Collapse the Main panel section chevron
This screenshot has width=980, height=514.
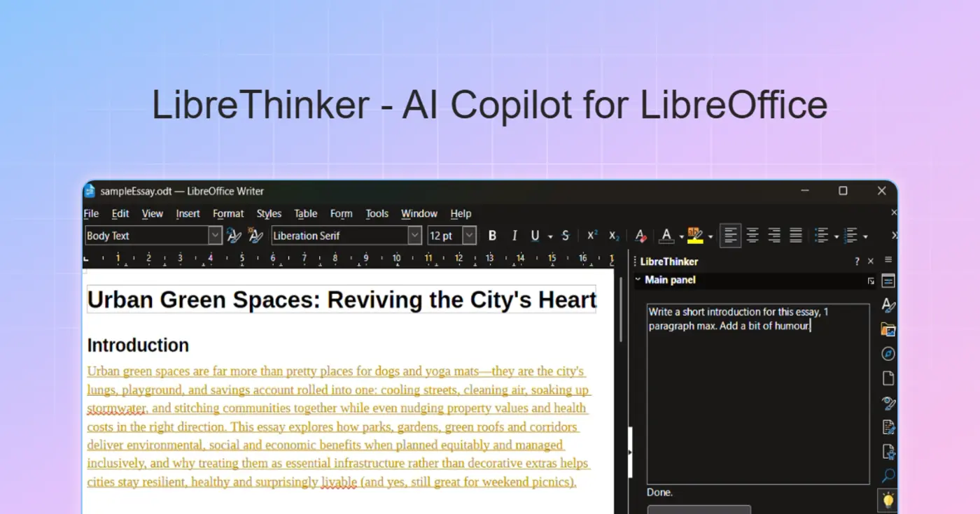tap(638, 280)
